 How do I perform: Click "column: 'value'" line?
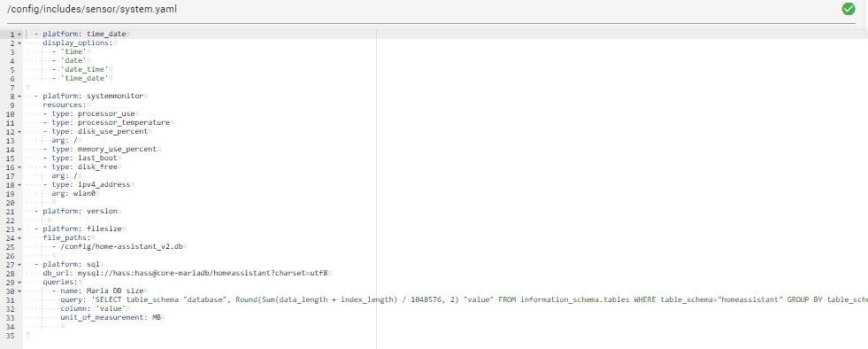click(94, 308)
